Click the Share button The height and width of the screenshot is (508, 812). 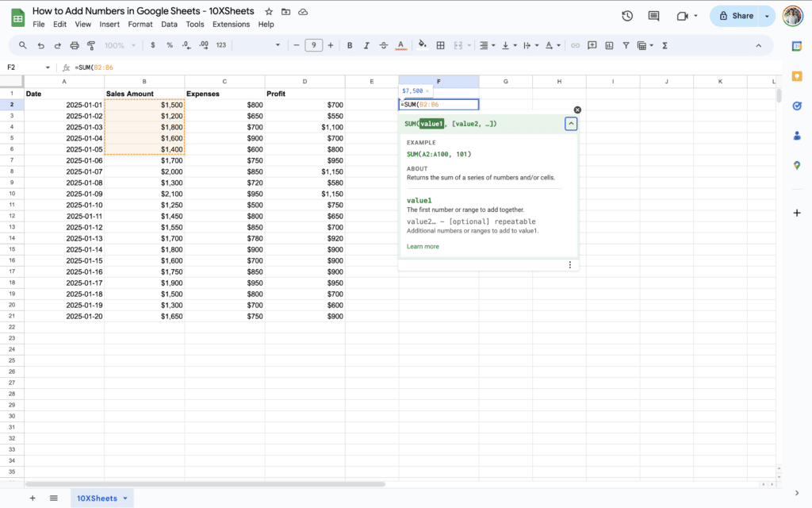pyautogui.click(x=738, y=16)
